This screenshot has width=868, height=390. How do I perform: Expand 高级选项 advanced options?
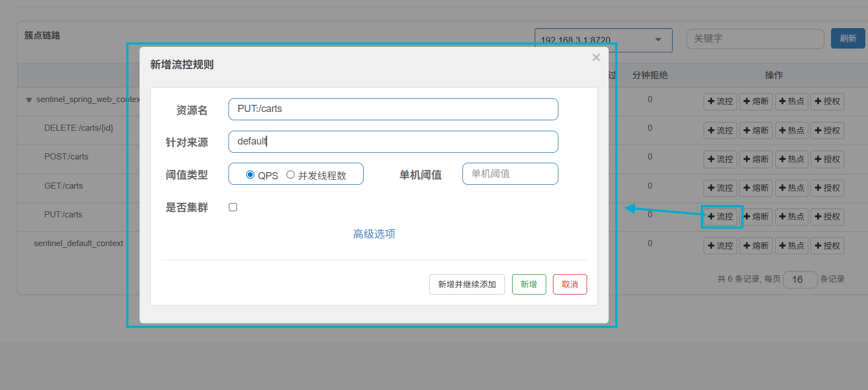(374, 234)
